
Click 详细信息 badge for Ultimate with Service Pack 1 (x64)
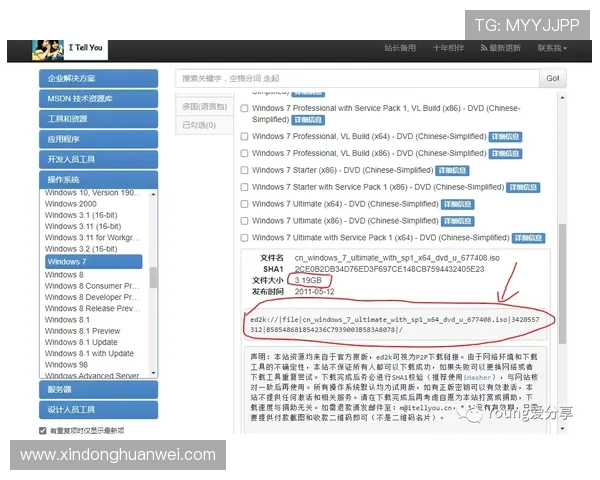click(x=528, y=238)
